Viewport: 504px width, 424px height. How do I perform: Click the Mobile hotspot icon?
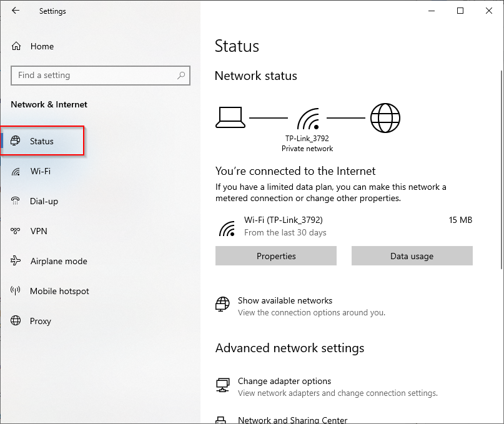(x=16, y=291)
